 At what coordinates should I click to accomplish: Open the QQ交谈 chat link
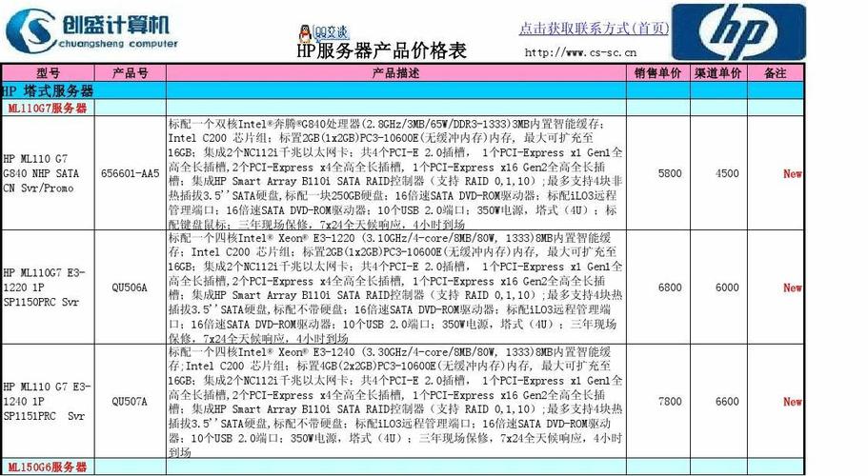(x=331, y=32)
